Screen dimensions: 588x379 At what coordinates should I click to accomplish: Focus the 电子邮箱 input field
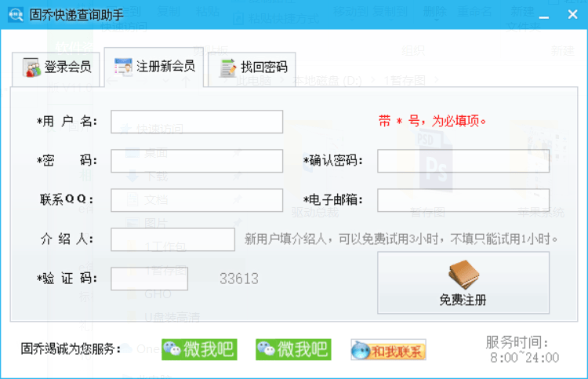pos(463,200)
